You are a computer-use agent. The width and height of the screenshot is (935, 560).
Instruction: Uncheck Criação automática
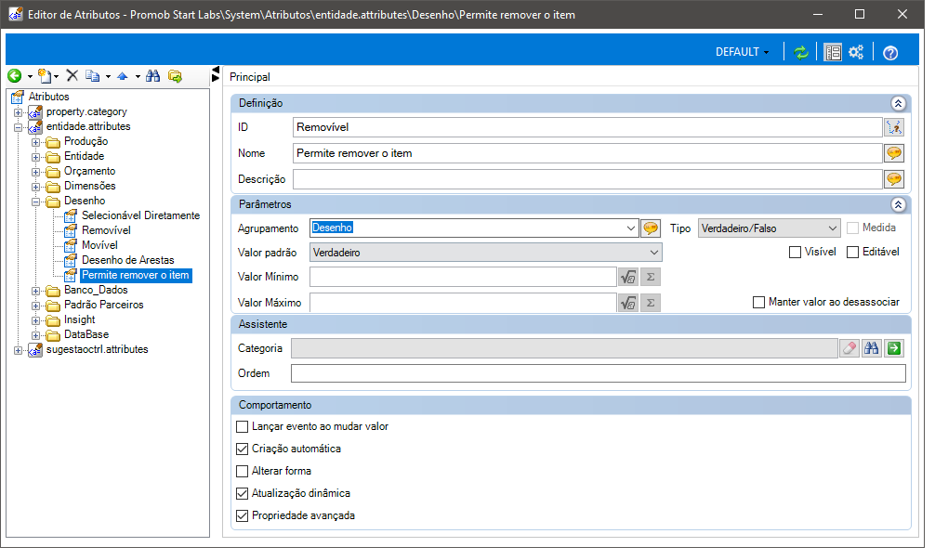coord(242,449)
